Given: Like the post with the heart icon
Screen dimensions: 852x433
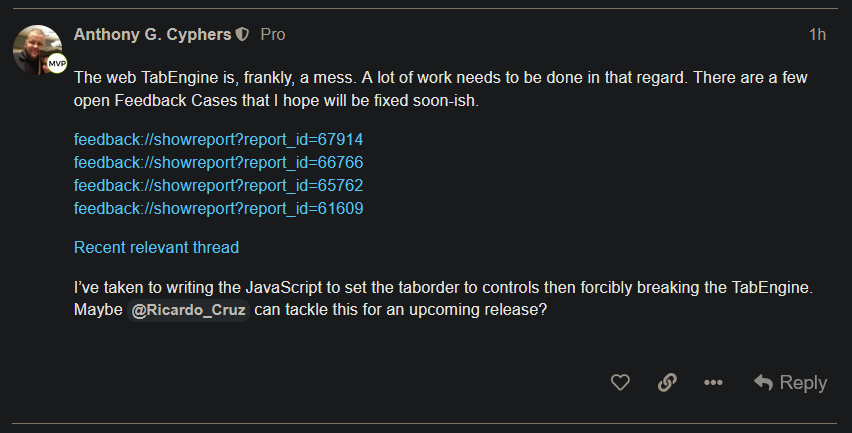Looking at the screenshot, I should click(620, 382).
